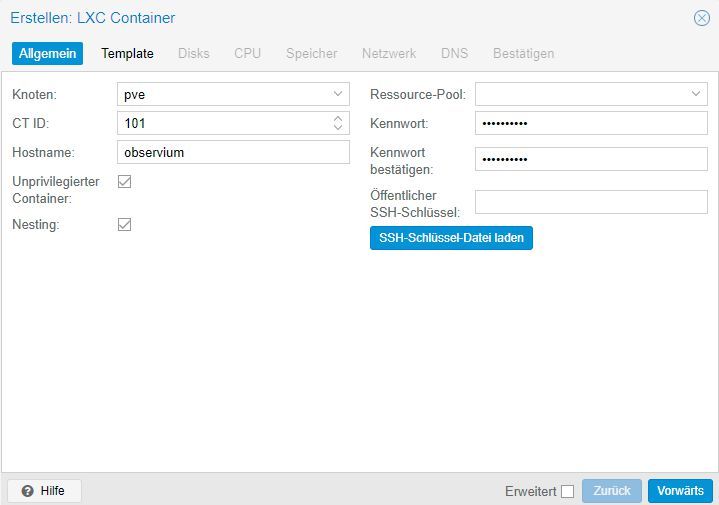This screenshot has height=505, width=719.
Task: Click the help question mark icon
Action: point(27,491)
